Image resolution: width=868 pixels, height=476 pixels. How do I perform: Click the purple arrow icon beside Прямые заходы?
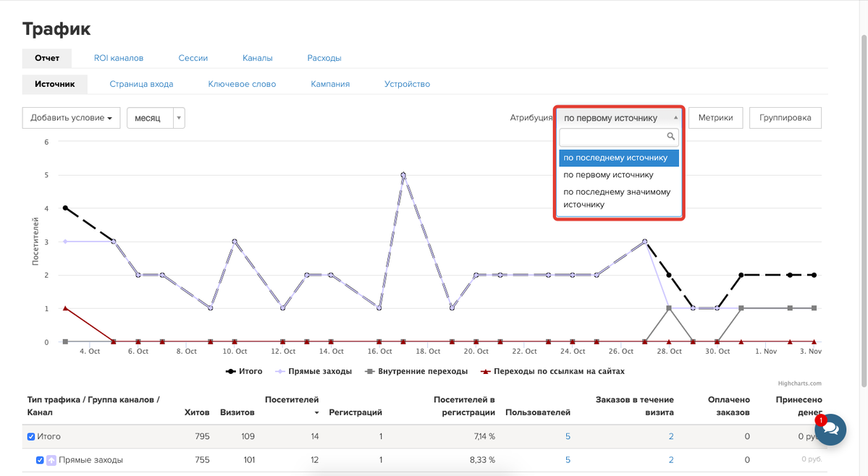click(51, 460)
